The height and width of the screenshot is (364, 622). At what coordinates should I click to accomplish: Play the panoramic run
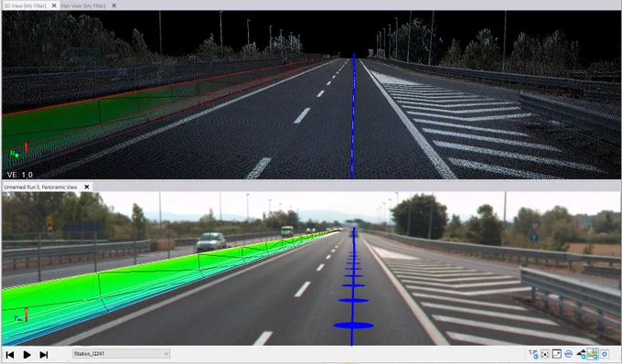point(27,355)
